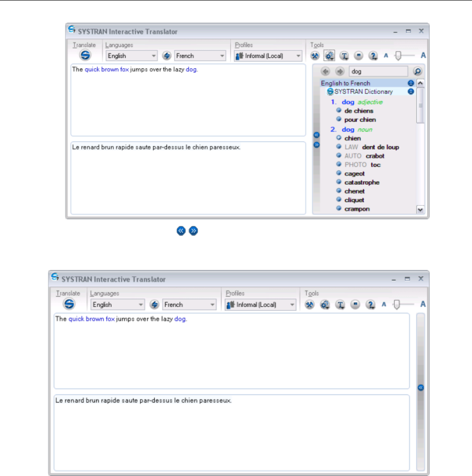
Task: Select the AUTO 'crabot' entry
Action: (364, 156)
